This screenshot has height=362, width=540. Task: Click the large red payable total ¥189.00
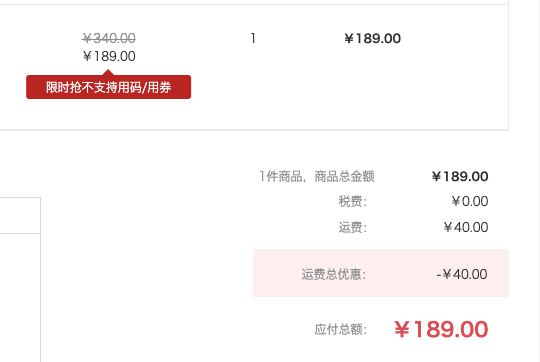pyautogui.click(x=441, y=329)
